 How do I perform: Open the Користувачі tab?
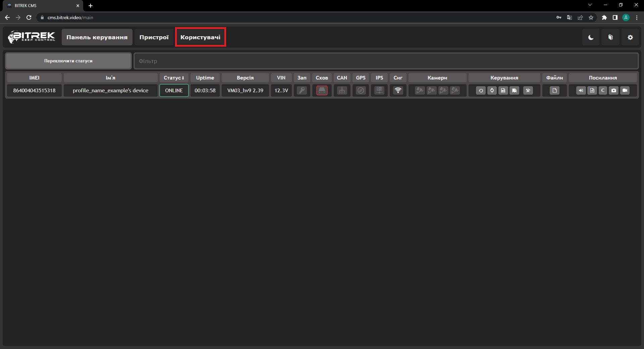(200, 37)
